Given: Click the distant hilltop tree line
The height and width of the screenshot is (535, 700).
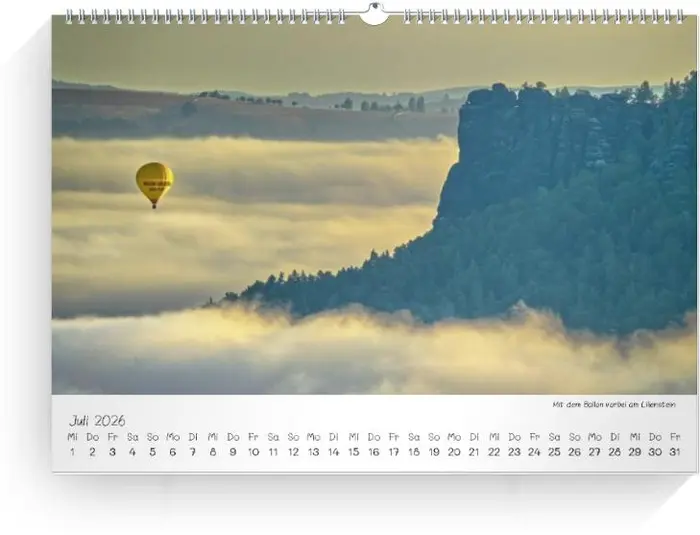Looking at the screenshot, I should (x=380, y=103).
